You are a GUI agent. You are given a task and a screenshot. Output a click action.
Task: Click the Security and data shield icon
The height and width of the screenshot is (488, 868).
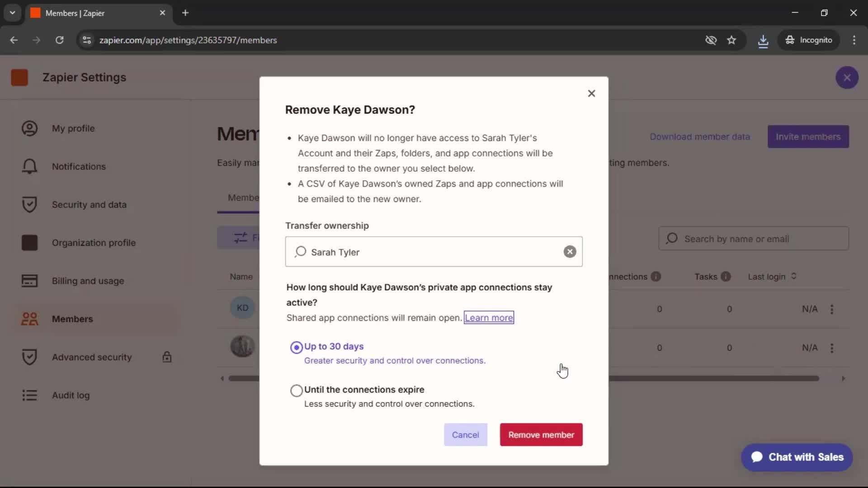[x=29, y=205]
